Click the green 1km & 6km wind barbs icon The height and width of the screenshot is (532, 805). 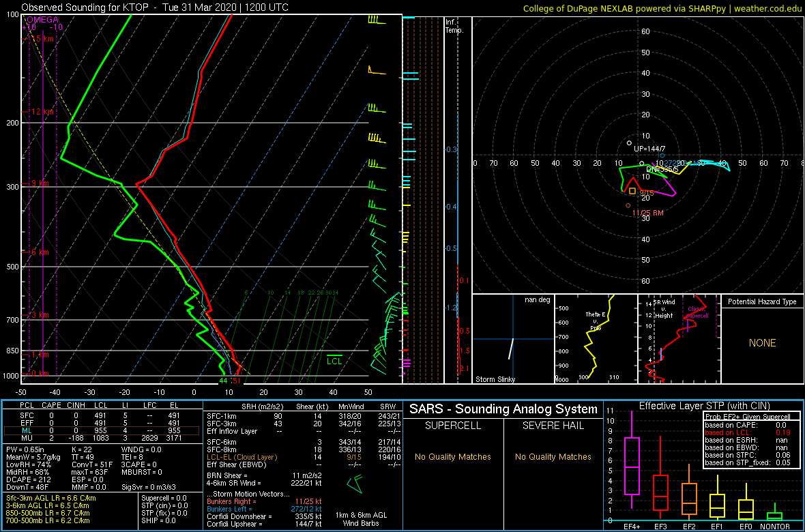[354, 483]
